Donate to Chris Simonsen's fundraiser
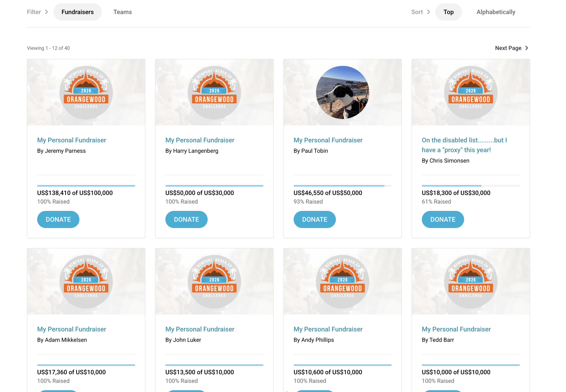 pos(443,219)
